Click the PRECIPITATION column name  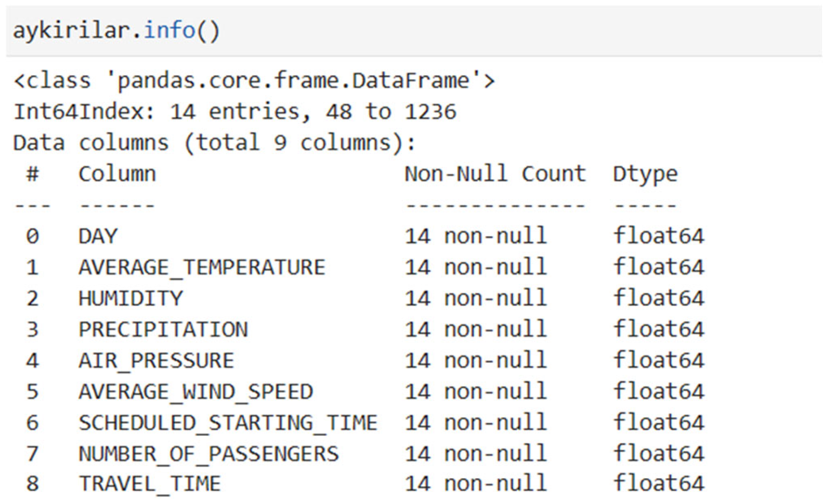click(x=163, y=329)
